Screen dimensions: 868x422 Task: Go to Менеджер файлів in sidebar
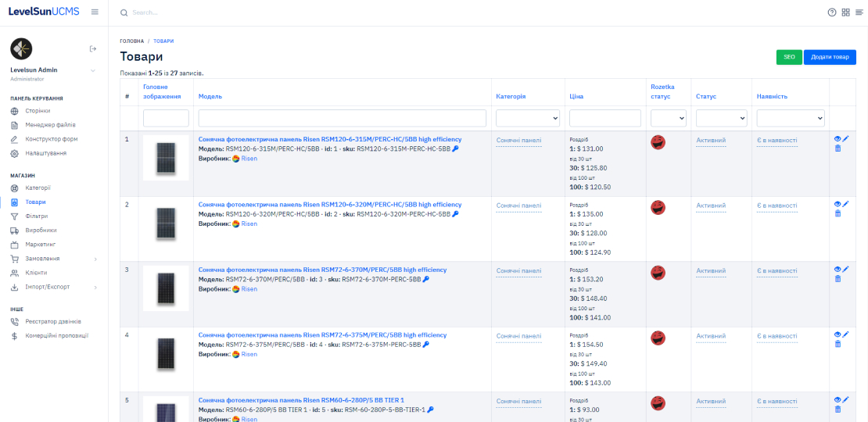click(50, 125)
